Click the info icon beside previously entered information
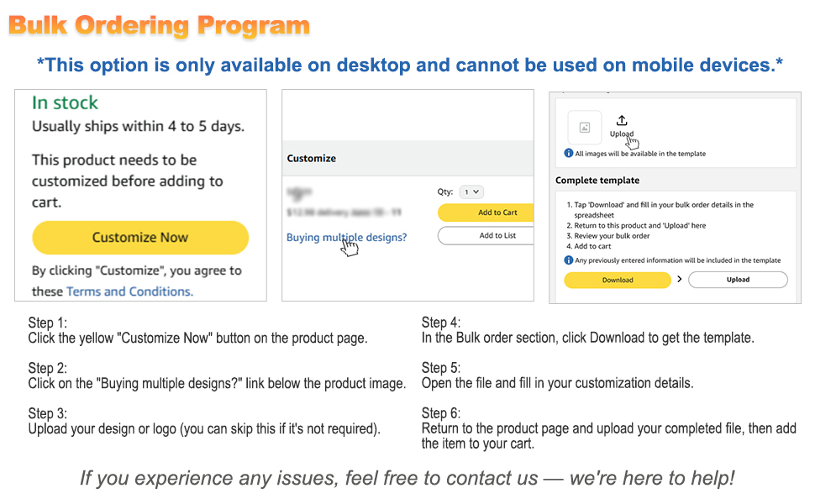Screen dimensions: 815x504 point(569,260)
